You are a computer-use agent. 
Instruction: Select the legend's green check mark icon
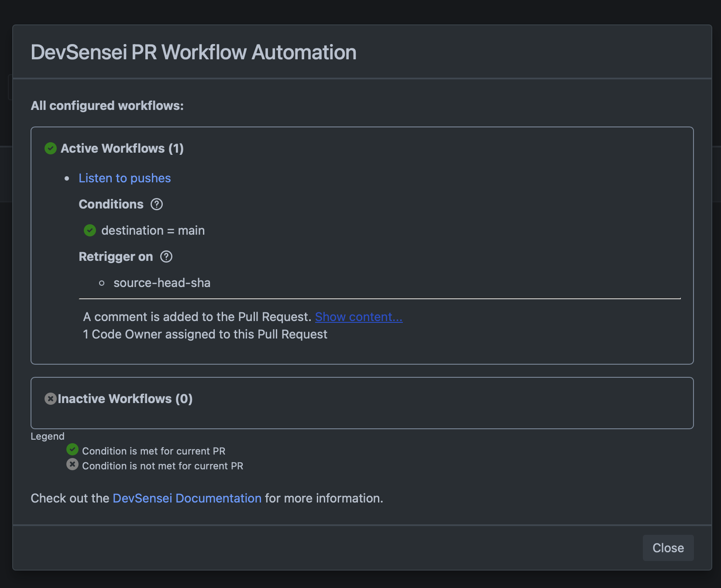(72, 450)
